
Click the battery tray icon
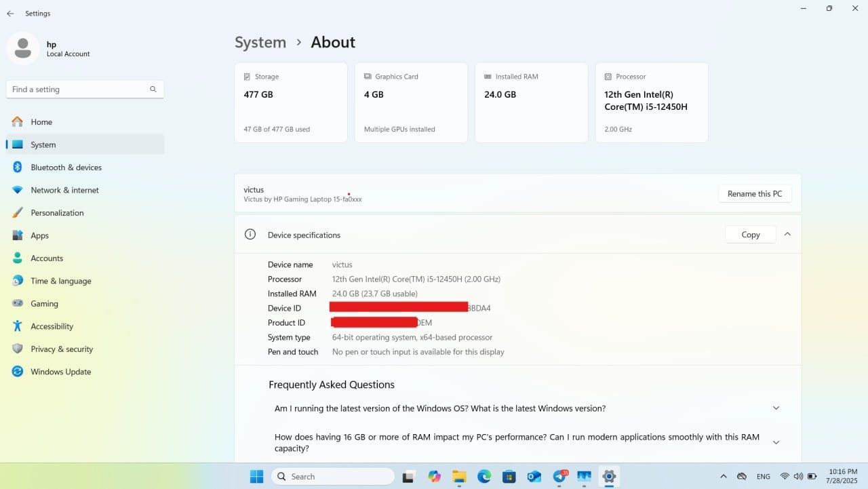click(812, 477)
